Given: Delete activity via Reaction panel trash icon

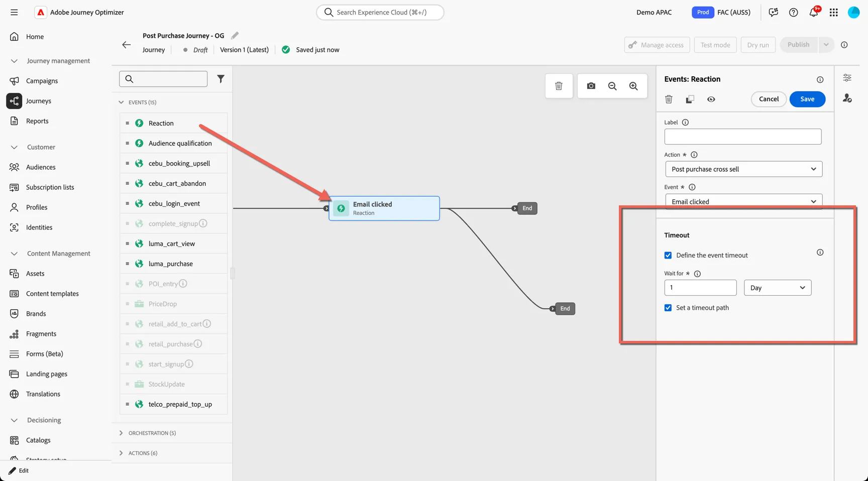Looking at the screenshot, I should pyautogui.click(x=669, y=99).
